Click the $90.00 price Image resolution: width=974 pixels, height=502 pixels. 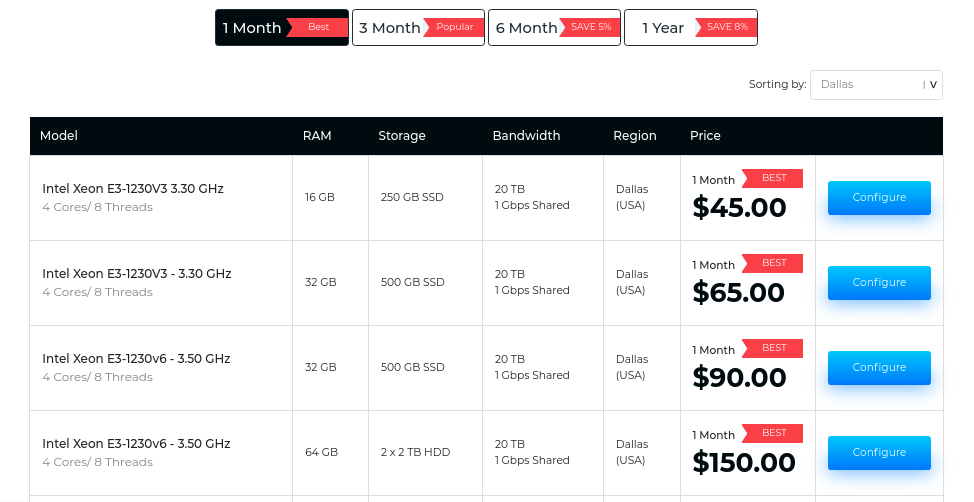coord(739,378)
